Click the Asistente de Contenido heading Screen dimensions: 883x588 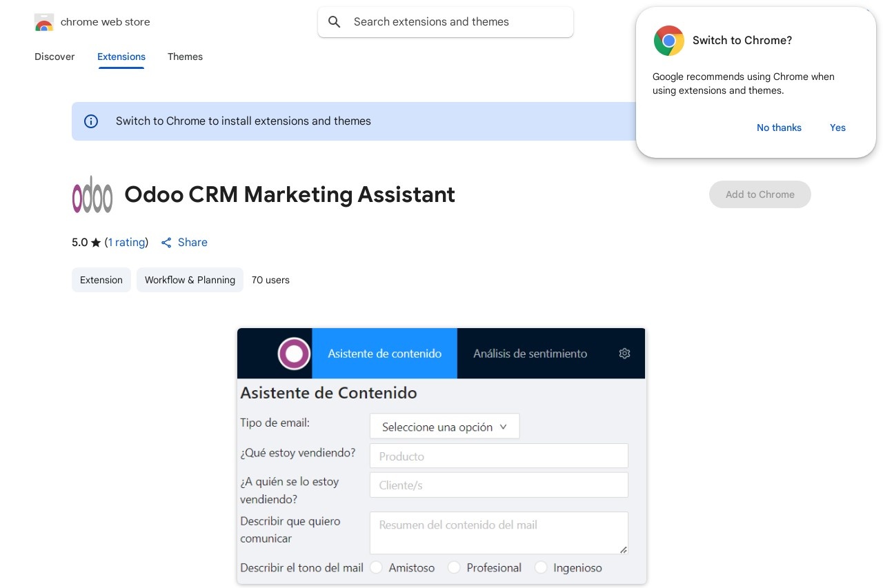point(328,394)
